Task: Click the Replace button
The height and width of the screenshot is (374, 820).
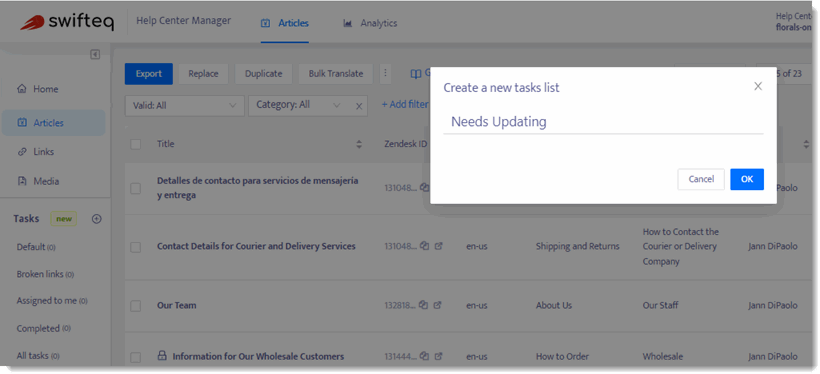Action: point(203,74)
